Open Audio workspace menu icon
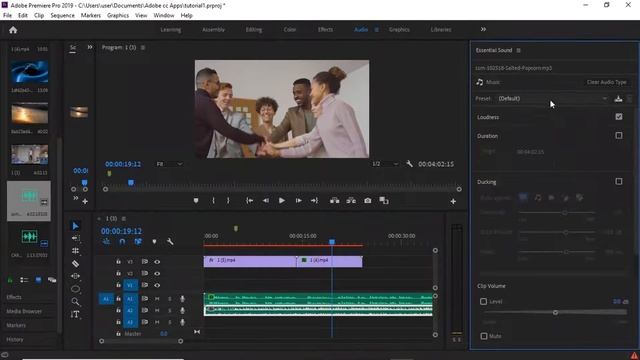Image resolution: width=640 pixels, height=360 pixels. 376,29
